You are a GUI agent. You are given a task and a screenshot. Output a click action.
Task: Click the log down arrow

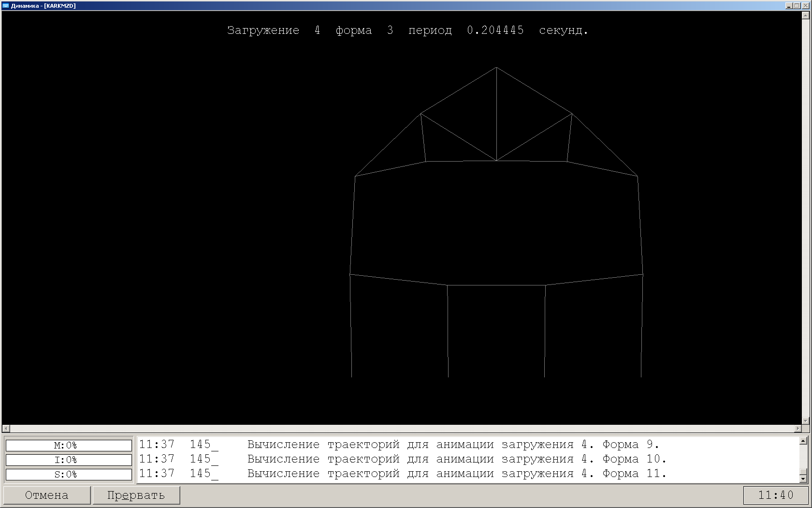pos(803,478)
